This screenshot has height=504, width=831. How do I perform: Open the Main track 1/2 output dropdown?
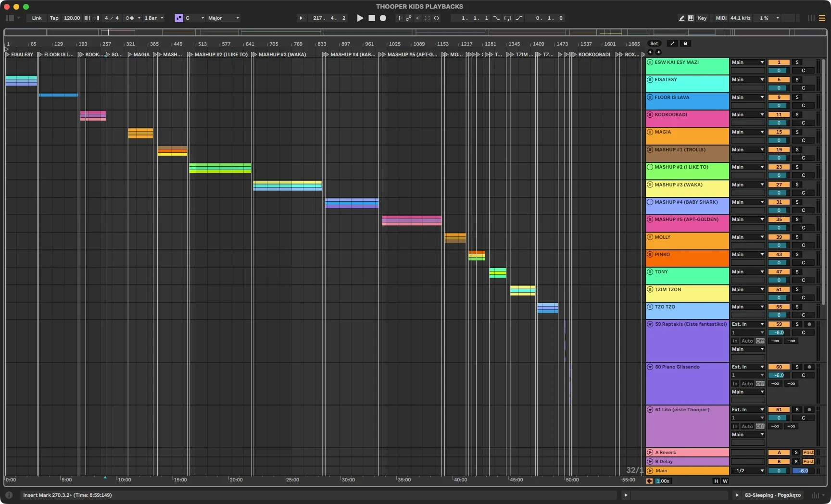[x=748, y=471]
